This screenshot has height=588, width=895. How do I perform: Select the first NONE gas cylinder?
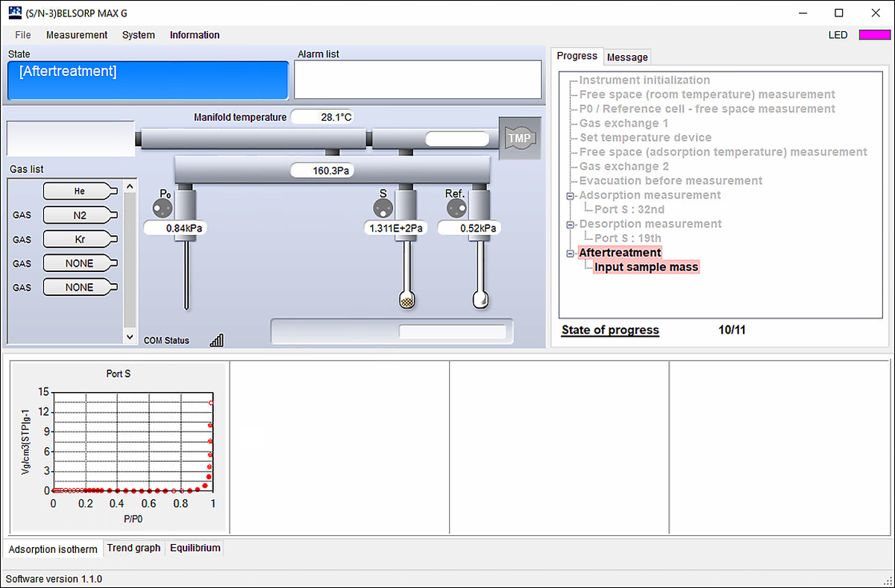[x=80, y=263]
